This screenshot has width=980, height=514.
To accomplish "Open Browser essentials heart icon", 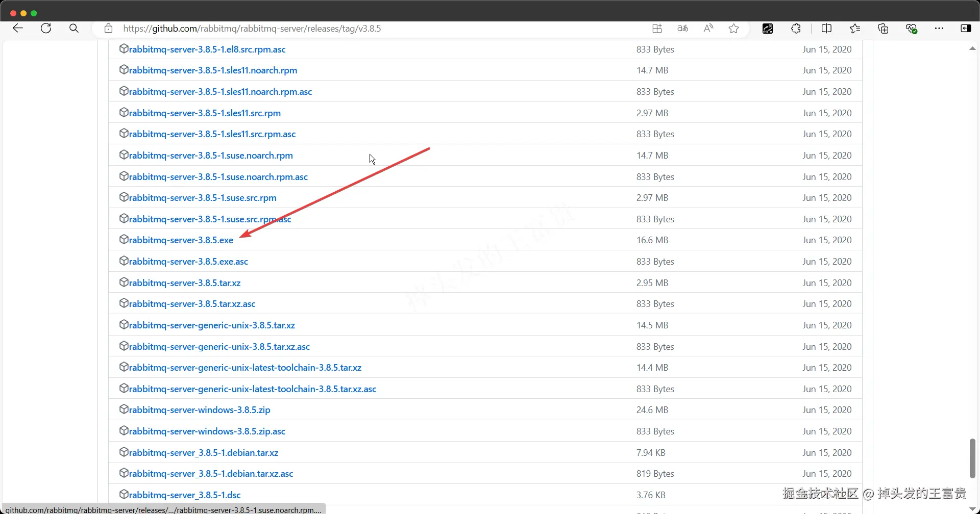I will pos(912,29).
